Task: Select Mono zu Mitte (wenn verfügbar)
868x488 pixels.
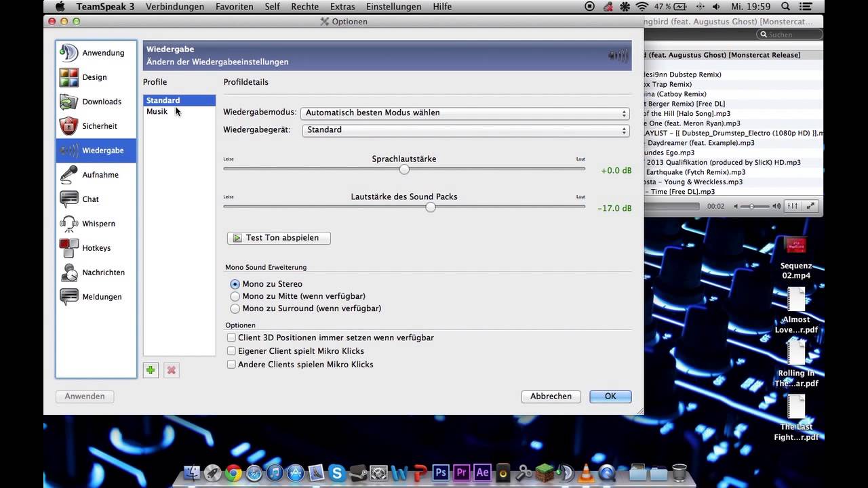Action: [x=298, y=296]
